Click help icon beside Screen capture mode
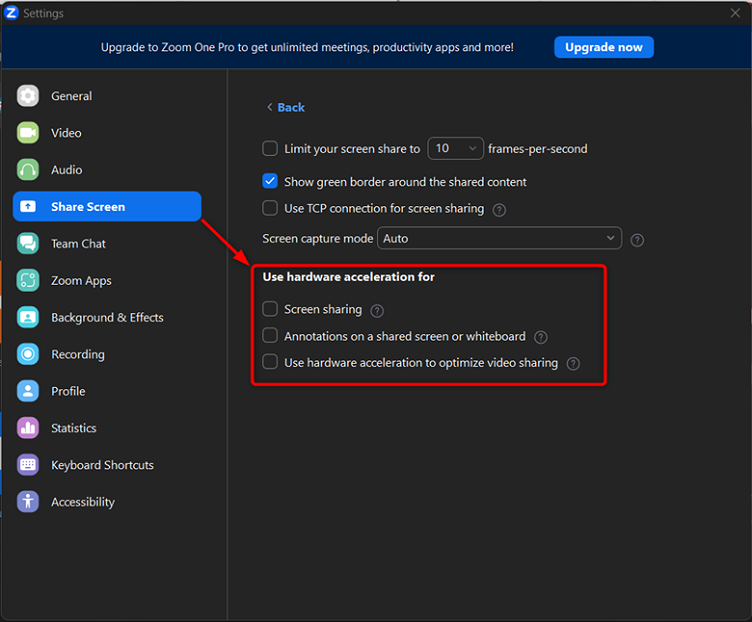Viewport: 752px width, 622px height. coord(637,240)
